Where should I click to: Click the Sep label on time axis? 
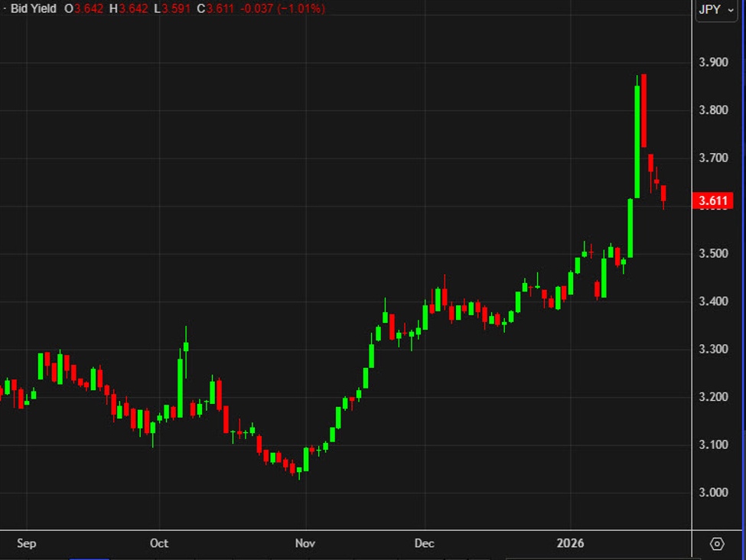point(27,544)
